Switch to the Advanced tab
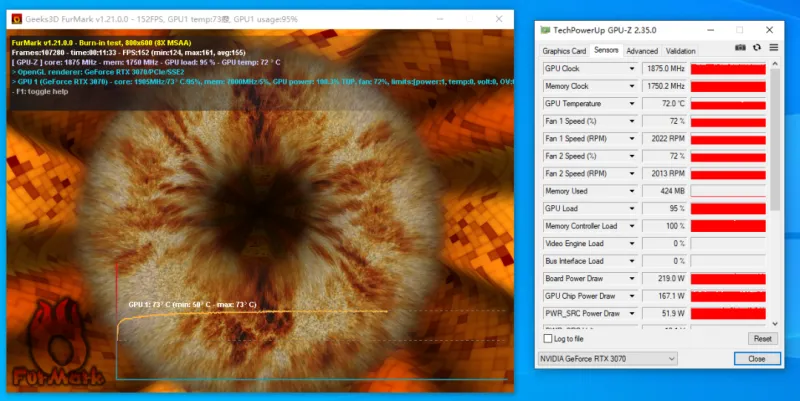 [642, 51]
